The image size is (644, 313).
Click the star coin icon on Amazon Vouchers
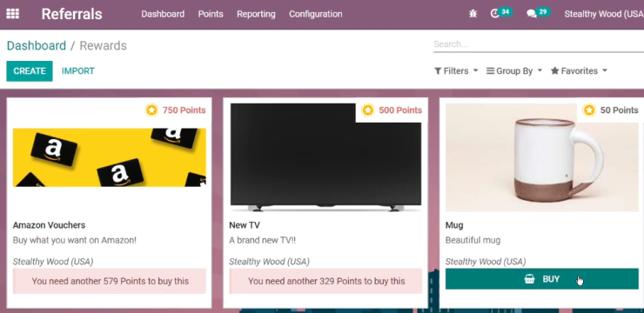point(151,110)
